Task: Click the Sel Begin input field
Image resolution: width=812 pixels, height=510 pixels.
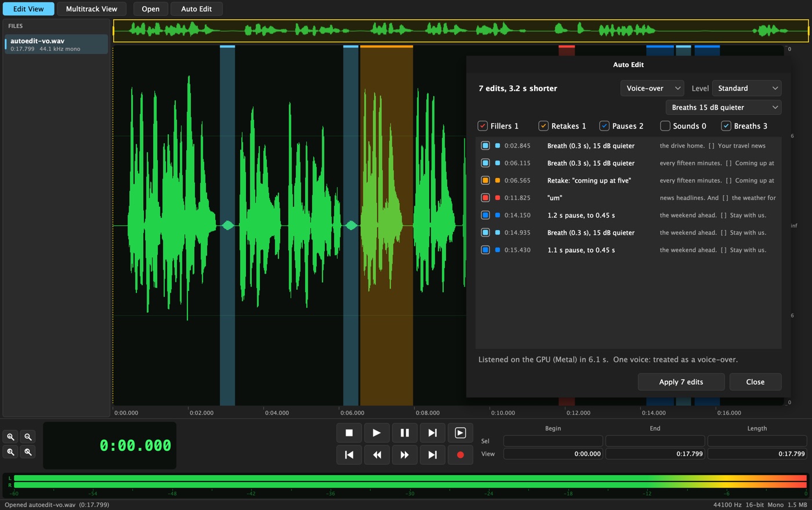Action: coord(553,441)
